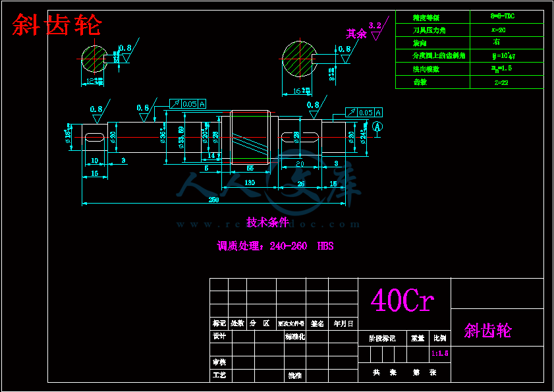
Task: Click the mn=1.5 module value
Action: point(502,69)
